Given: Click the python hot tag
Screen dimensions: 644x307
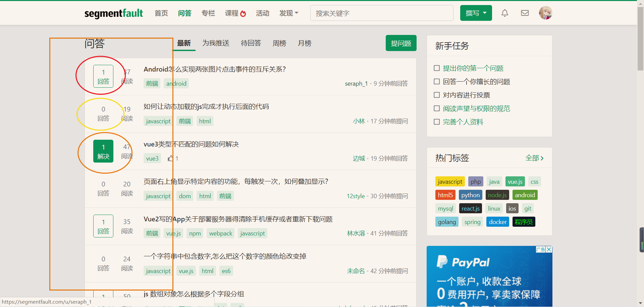Looking at the screenshot, I should (470, 195).
